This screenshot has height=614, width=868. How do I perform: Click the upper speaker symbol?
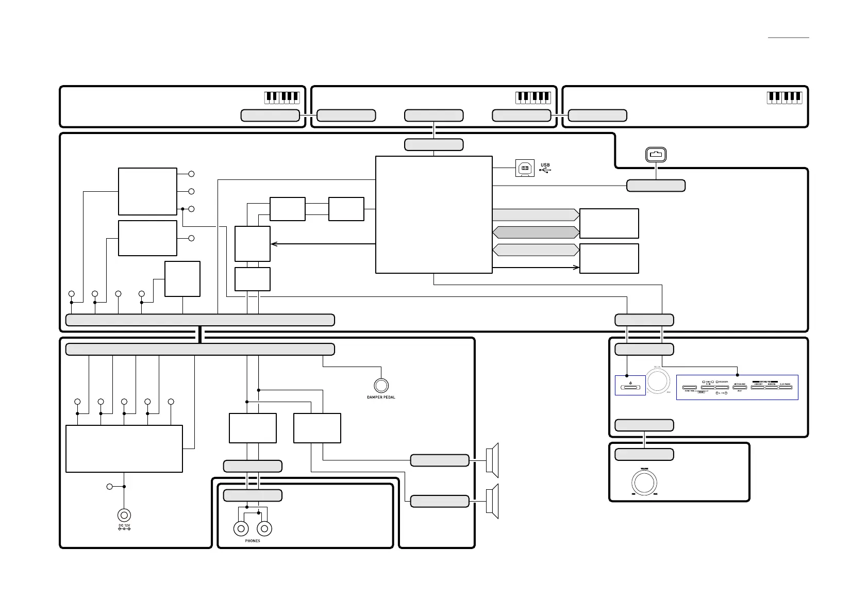(493, 460)
